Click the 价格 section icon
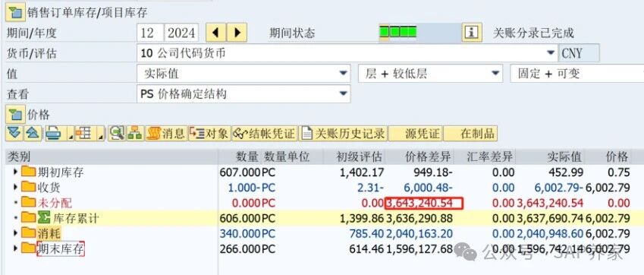This screenshot has width=644, height=275. 15,115
